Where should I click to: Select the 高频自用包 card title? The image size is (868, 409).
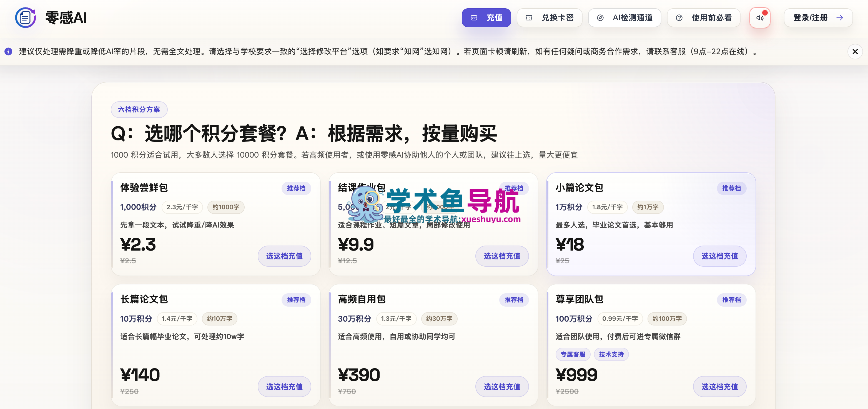(x=362, y=299)
